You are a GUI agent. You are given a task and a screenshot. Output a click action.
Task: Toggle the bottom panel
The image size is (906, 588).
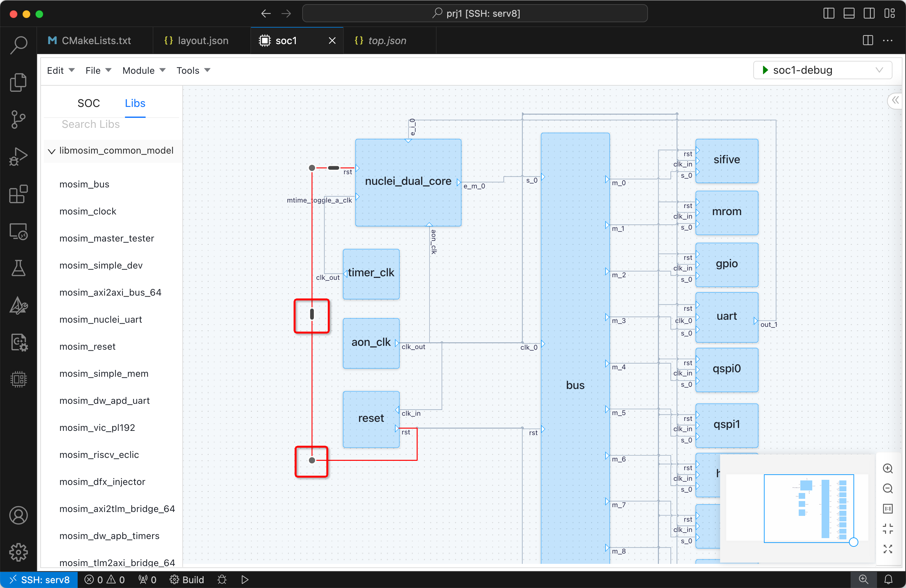[x=849, y=13]
